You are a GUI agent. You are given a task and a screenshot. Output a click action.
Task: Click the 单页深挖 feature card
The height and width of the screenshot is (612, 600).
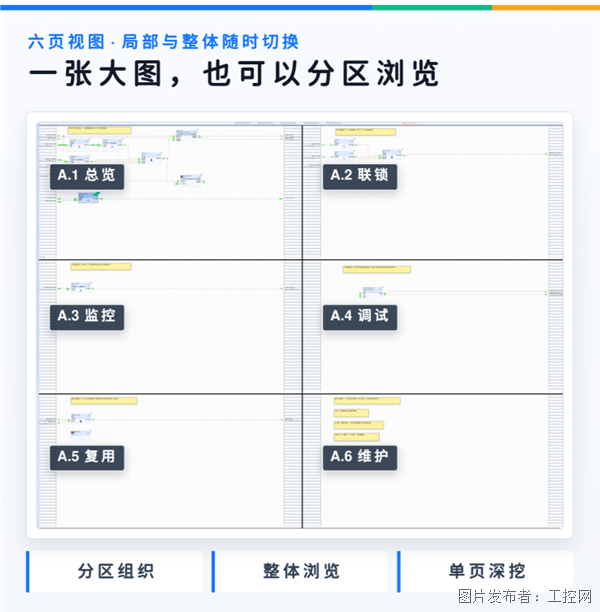(x=486, y=571)
